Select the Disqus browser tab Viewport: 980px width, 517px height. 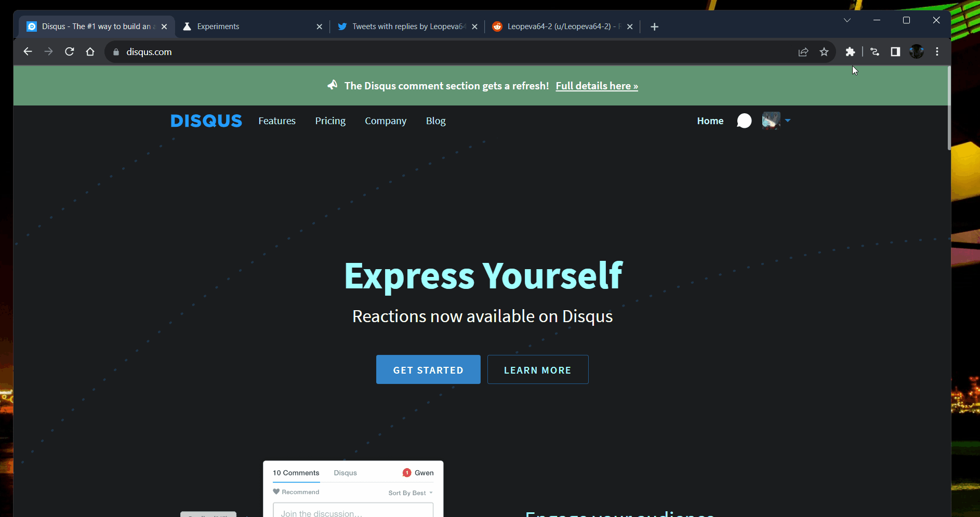pyautogui.click(x=97, y=26)
